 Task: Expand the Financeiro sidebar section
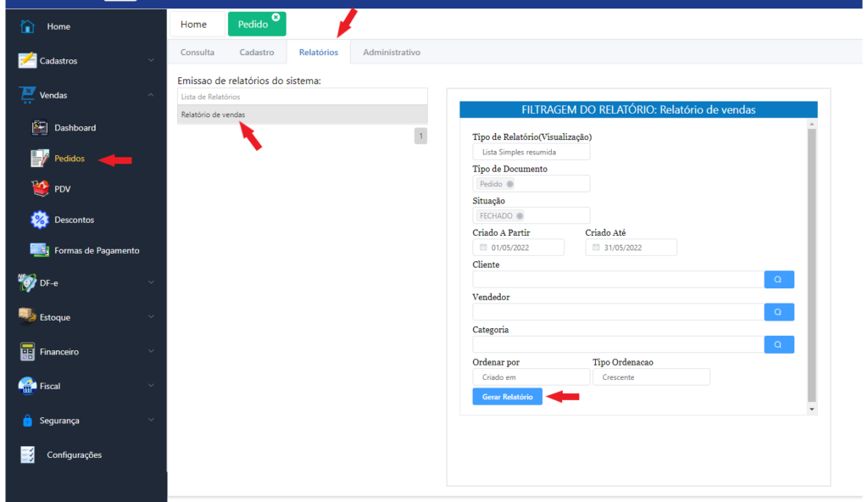(x=85, y=351)
